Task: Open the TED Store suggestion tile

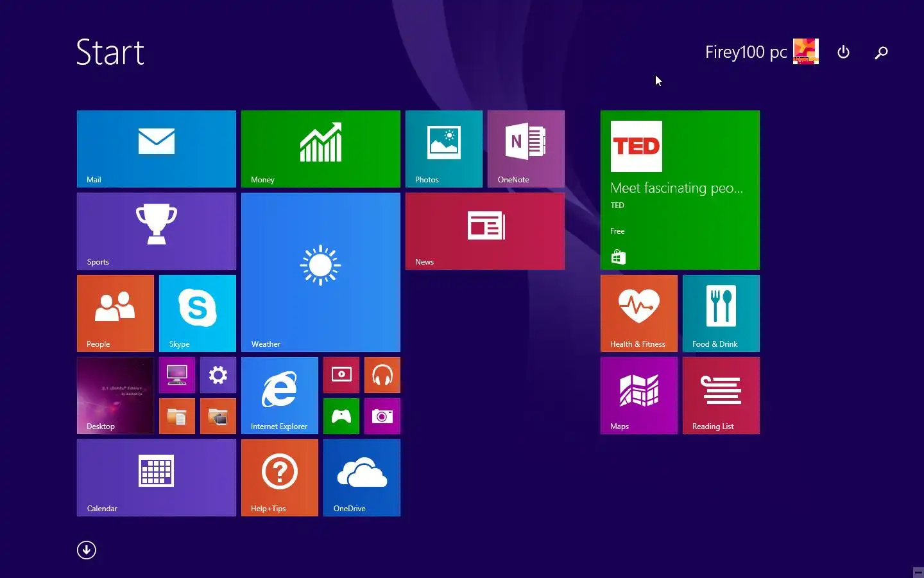Action: point(680,190)
